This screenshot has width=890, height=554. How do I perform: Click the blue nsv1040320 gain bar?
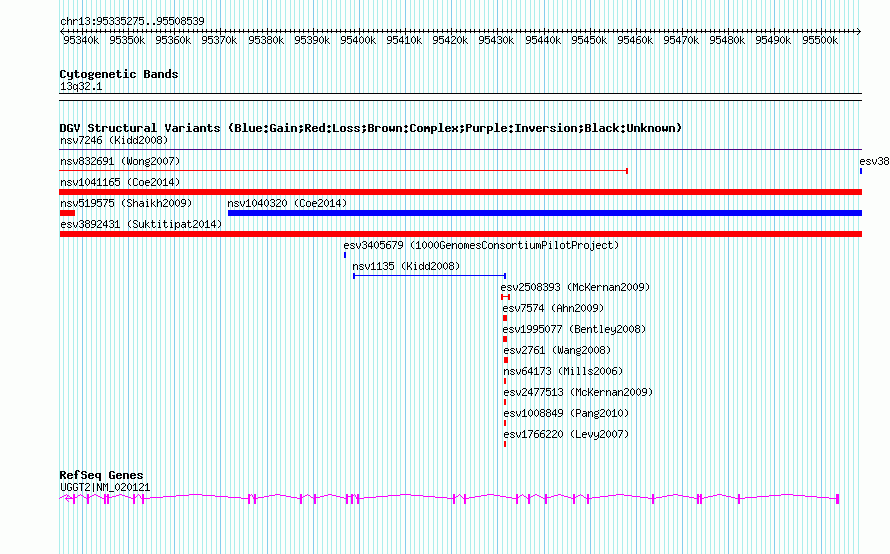pos(545,213)
